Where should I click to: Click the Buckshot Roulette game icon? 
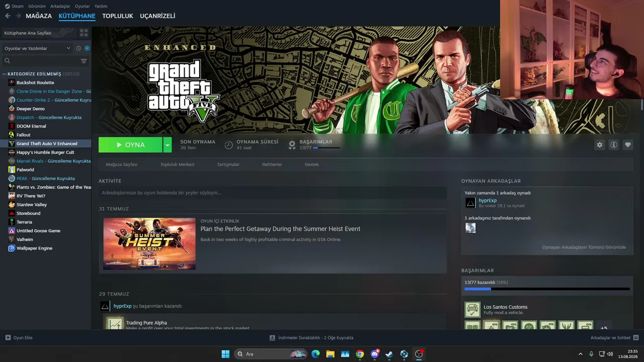(12, 82)
